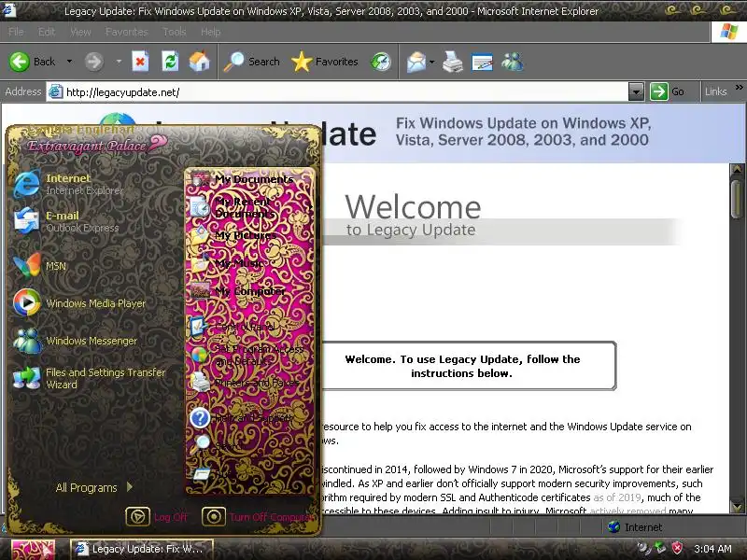Click the Internet security zone status icon
Image resolution: width=747 pixels, height=560 pixels.
[x=613, y=526]
